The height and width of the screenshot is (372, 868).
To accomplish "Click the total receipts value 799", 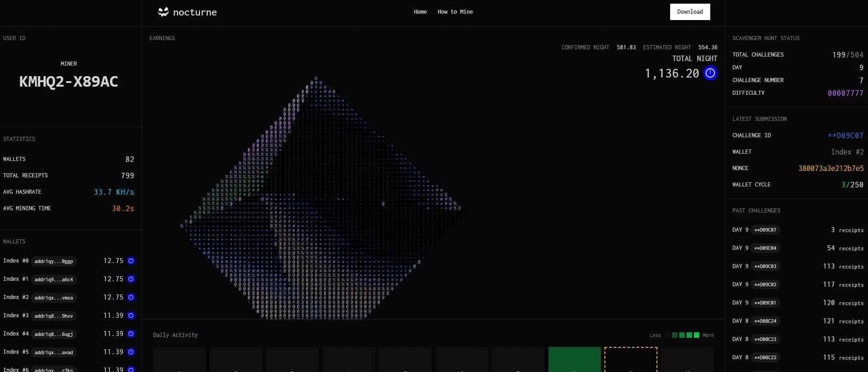I will (x=128, y=176).
